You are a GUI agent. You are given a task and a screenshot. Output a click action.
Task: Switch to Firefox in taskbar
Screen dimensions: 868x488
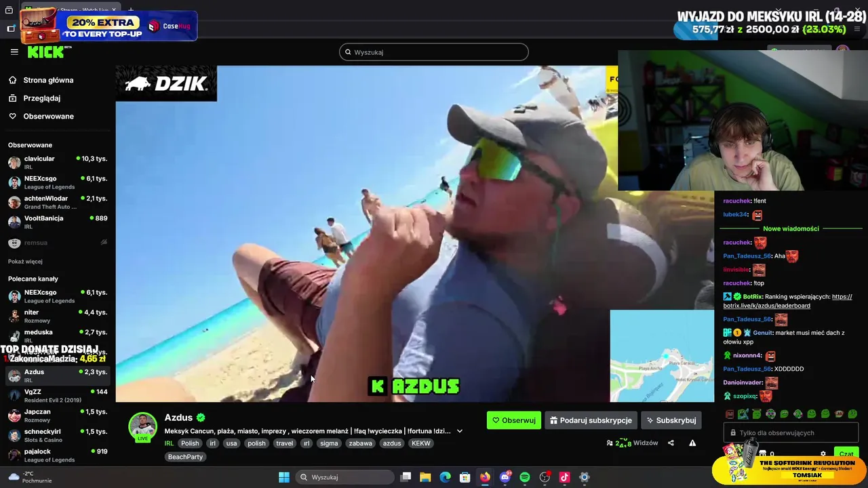pos(485,477)
